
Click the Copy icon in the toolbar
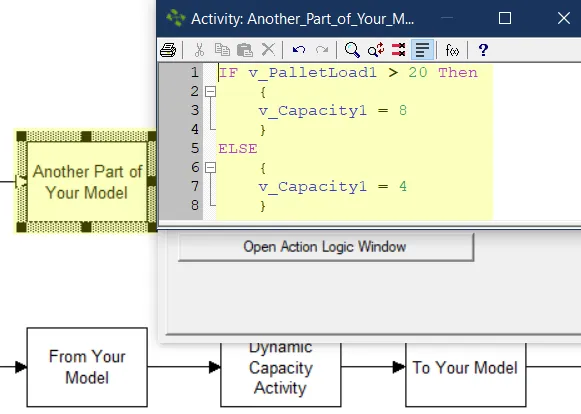pos(222,50)
